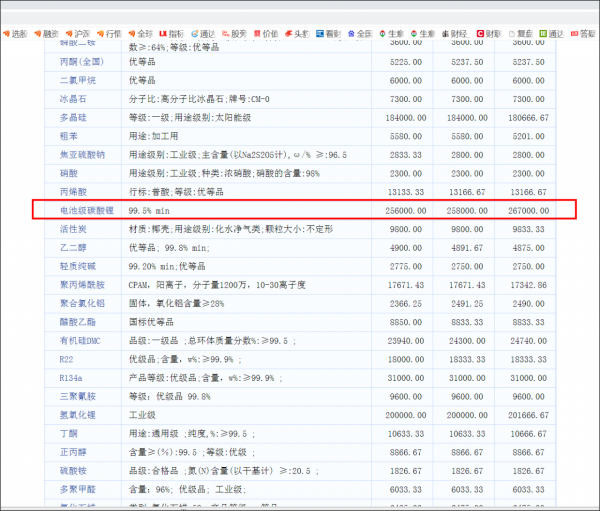Select the 5225.00 acetone price cell
Image resolution: width=600 pixels, height=511 pixels.
[406, 62]
